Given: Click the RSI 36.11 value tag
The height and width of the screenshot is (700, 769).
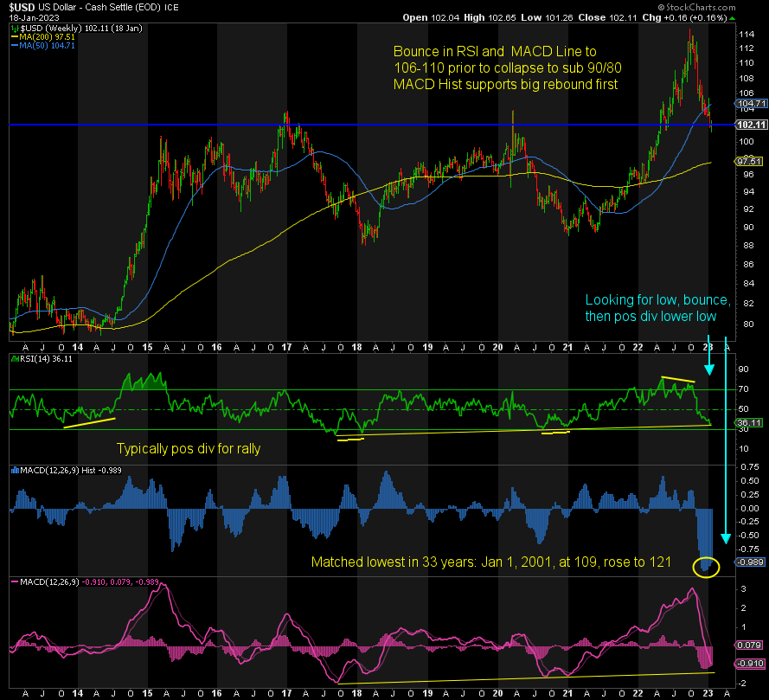Looking at the screenshot, I should 747,423.
